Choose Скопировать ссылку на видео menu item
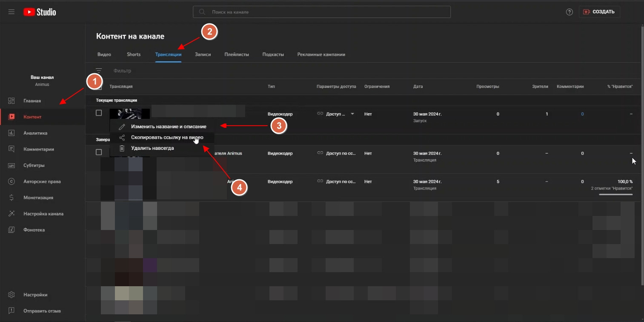 click(x=162, y=138)
